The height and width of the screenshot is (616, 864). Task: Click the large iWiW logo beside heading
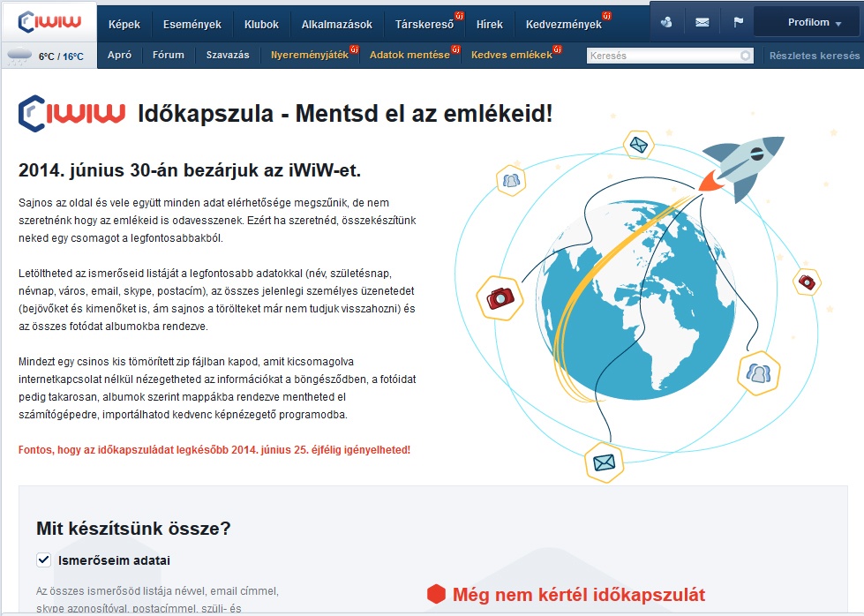point(71,114)
